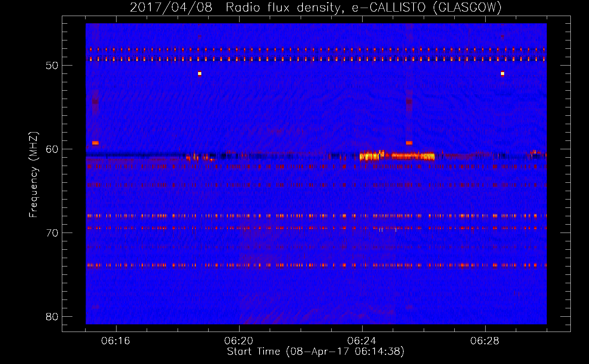Click the red marker at 59 MHz near 06:25:30
This screenshot has width=589, height=364.
(x=409, y=143)
